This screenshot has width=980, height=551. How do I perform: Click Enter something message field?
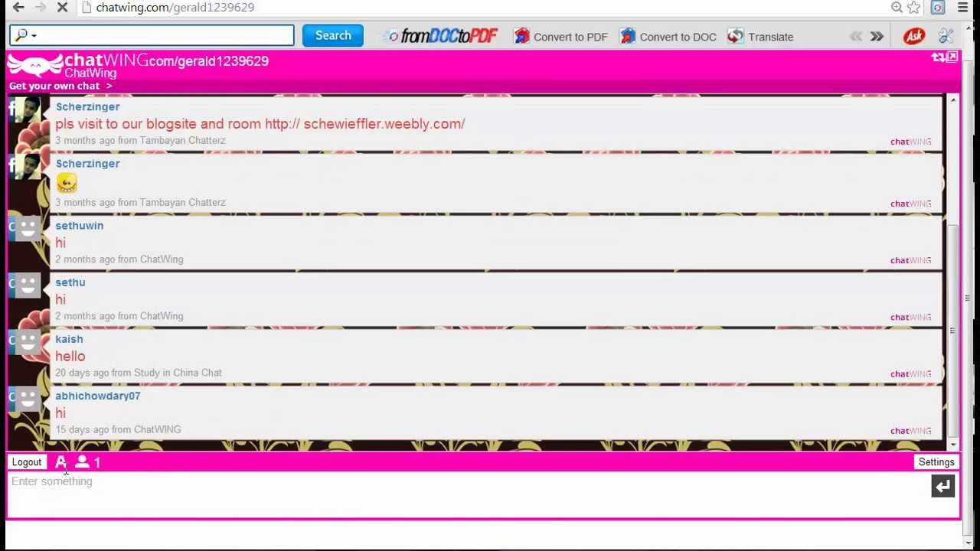(467, 494)
